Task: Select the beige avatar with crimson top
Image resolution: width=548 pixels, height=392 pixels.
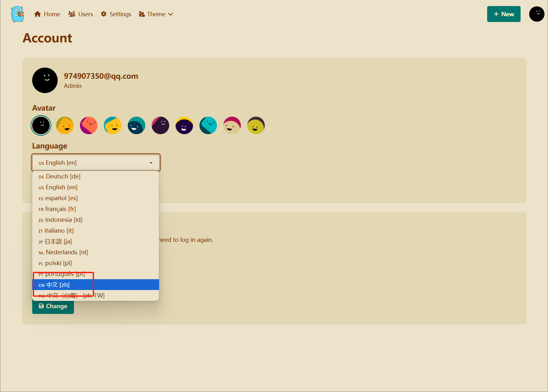Action: click(x=232, y=125)
